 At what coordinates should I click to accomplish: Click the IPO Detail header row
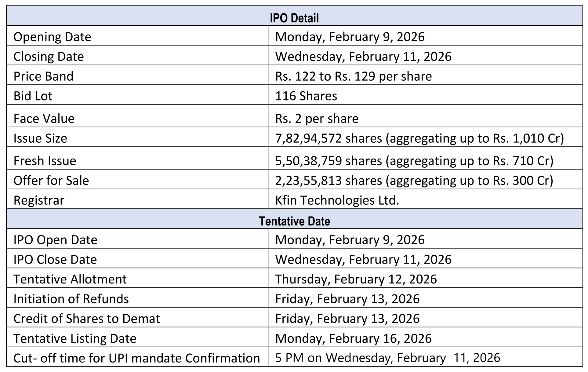click(294, 18)
